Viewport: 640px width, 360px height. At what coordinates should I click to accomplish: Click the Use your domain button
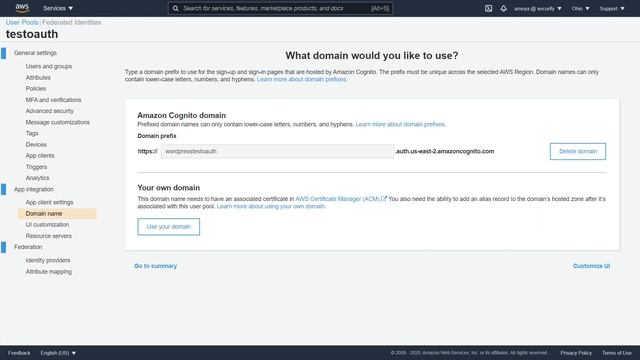(x=169, y=227)
